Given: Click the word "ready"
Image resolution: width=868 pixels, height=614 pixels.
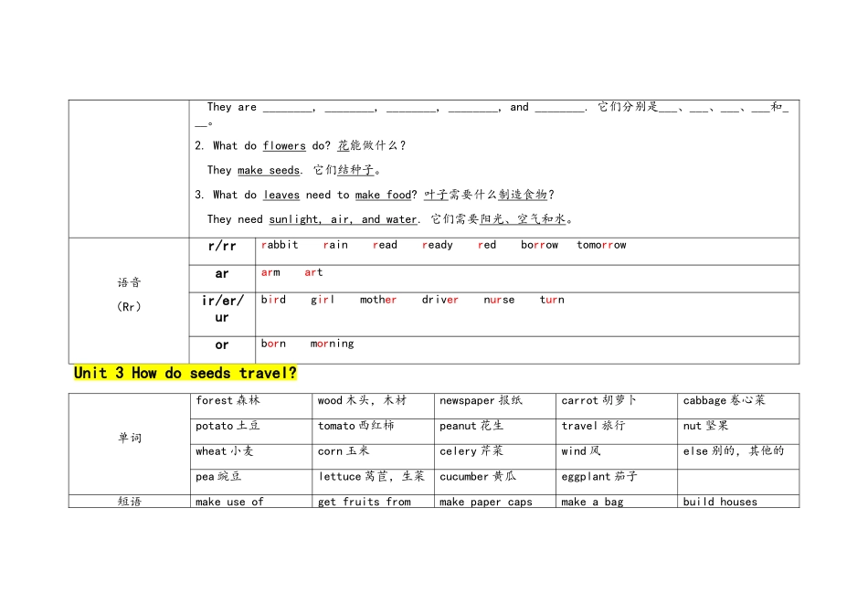Looking at the screenshot, I should point(438,245).
